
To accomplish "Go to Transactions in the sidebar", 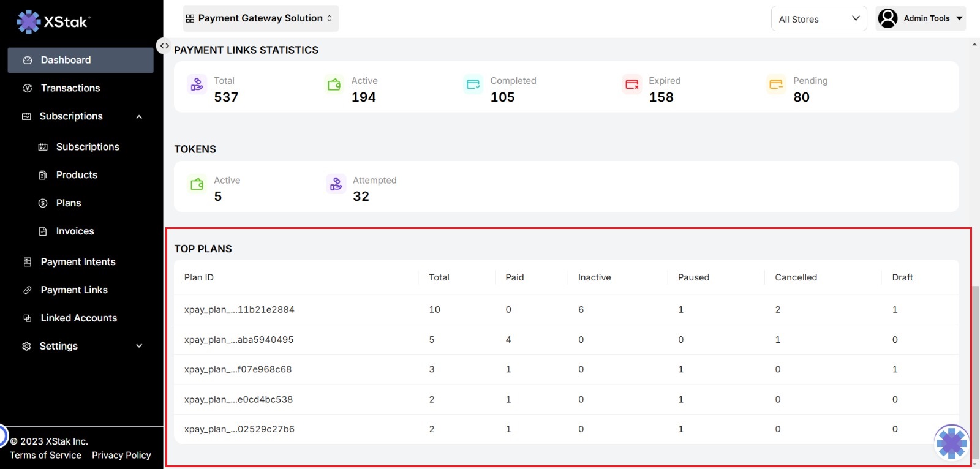I will [70, 88].
